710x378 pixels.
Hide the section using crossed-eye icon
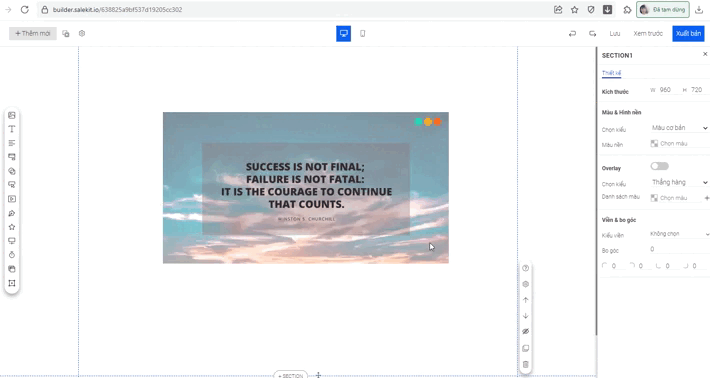(525, 331)
